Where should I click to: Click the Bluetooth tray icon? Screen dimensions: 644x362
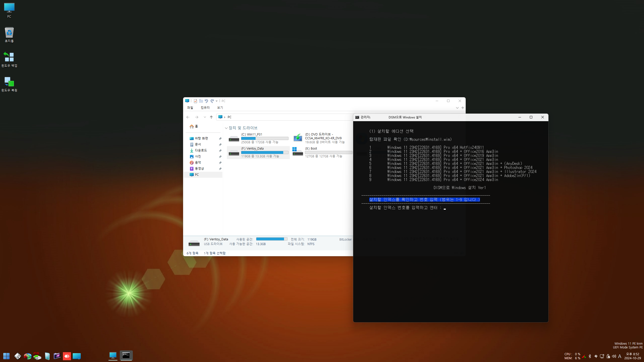[590, 356]
